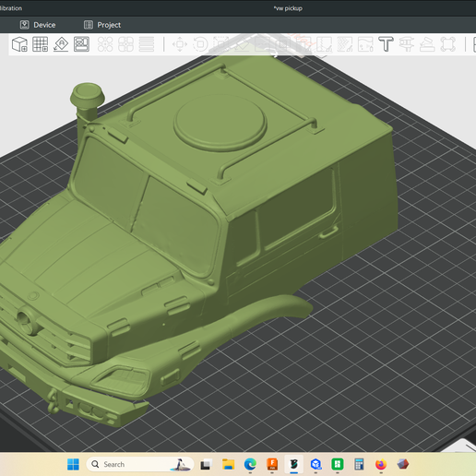Image resolution: width=476 pixels, height=476 pixels.
Task: Open the polyhedron app icon in taskbar
Action: point(403,464)
